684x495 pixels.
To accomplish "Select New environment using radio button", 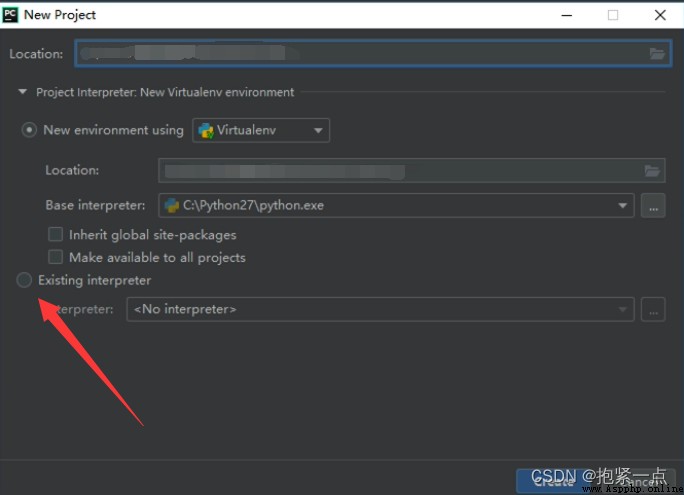I will 29,130.
